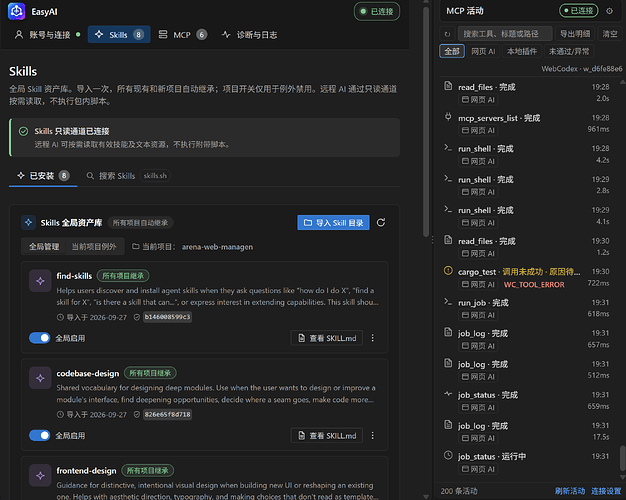Select the 本地插件 filter

522,51
